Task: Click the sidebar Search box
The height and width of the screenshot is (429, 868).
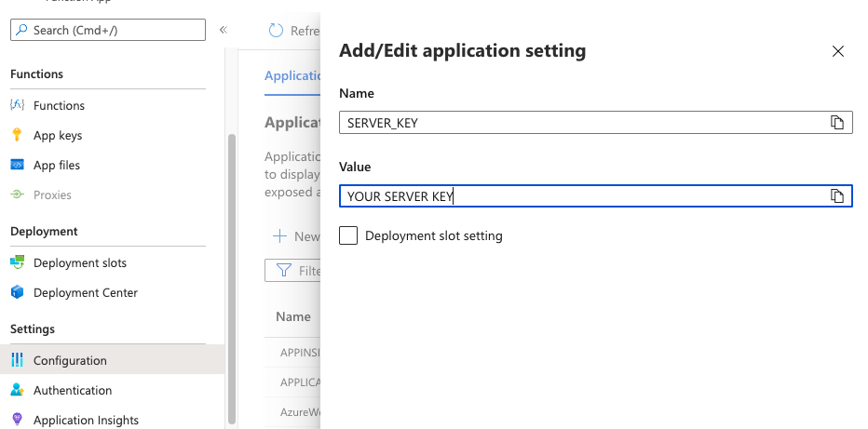Action: [107, 30]
